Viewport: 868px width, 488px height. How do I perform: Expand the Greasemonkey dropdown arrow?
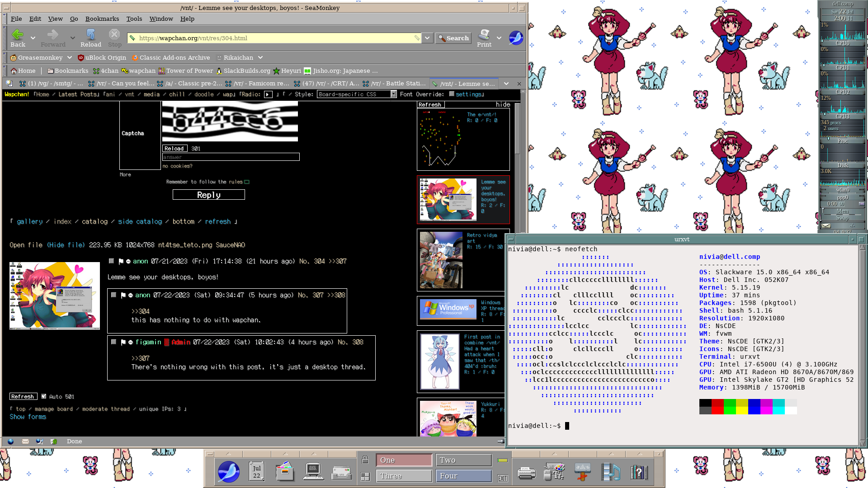point(70,57)
